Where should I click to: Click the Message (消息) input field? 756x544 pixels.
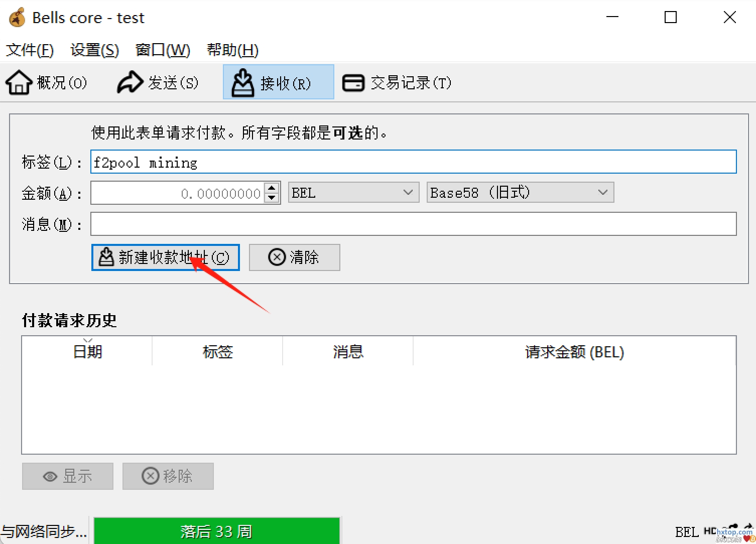point(413,224)
